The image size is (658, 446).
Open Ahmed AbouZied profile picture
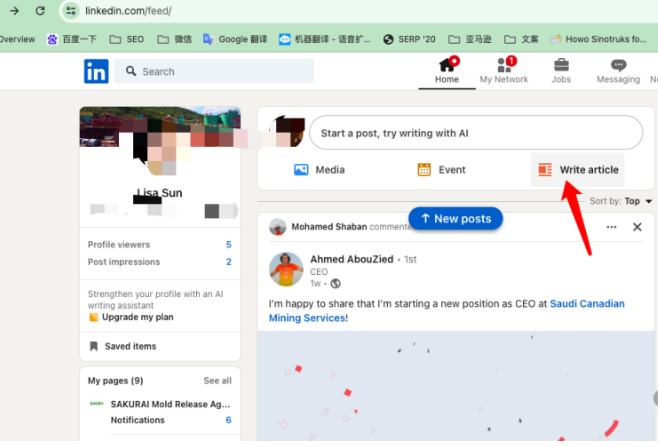(x=286, y=269)
